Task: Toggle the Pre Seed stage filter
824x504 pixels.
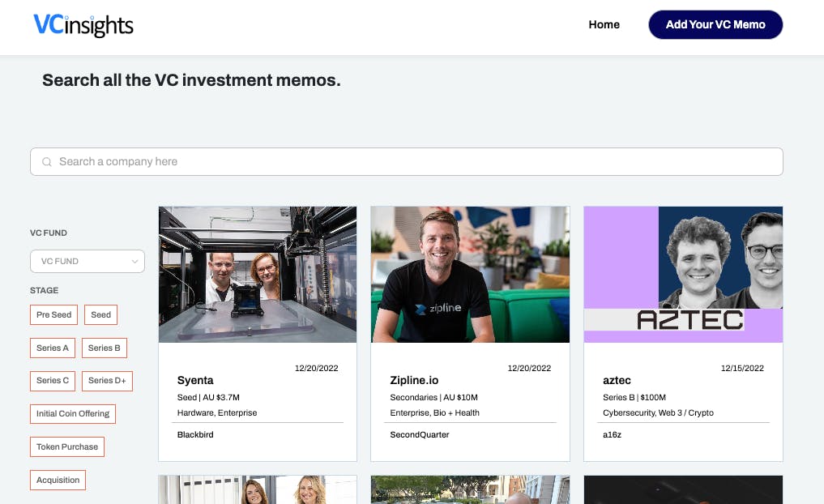Action: [x=53, y=315]
